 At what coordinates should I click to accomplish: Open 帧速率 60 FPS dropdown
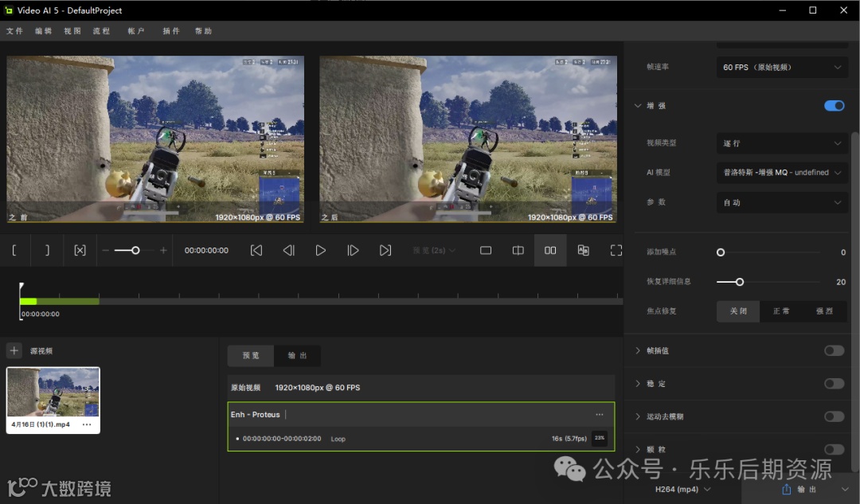(782, 67)
